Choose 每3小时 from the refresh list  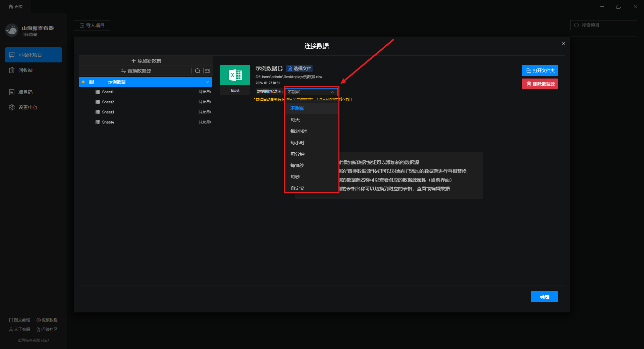click(x=299, y=131)
